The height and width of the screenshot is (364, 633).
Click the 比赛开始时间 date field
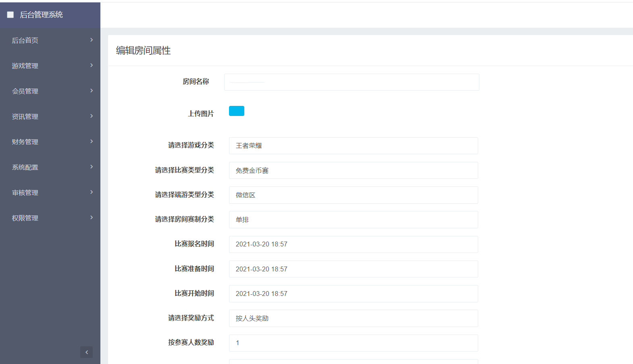[x=353, y=294]
